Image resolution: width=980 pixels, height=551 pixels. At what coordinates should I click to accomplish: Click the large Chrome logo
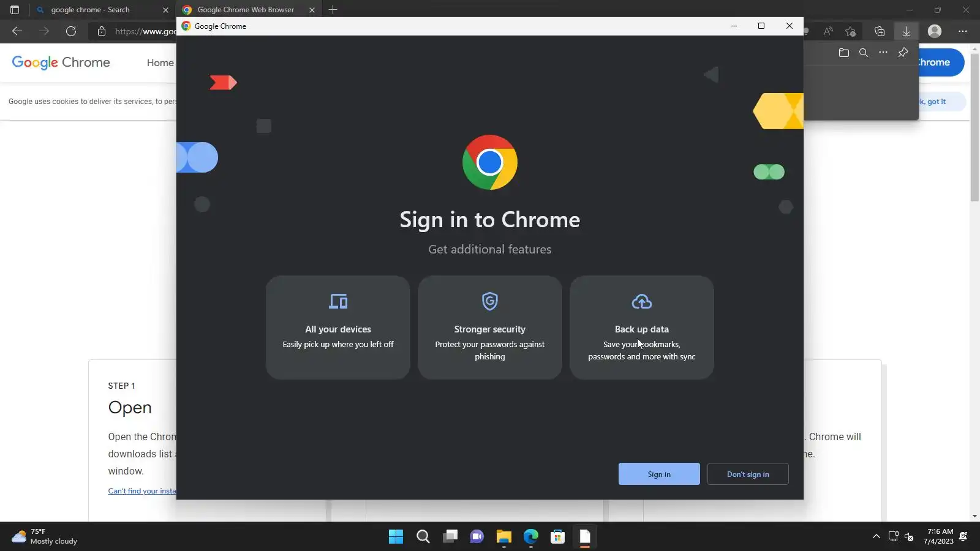coord(490,162)
